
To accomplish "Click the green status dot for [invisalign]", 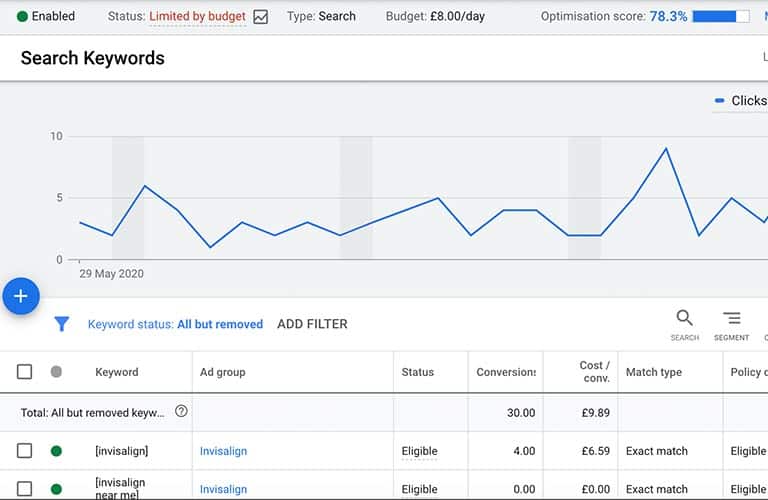I will click(56, 451).
